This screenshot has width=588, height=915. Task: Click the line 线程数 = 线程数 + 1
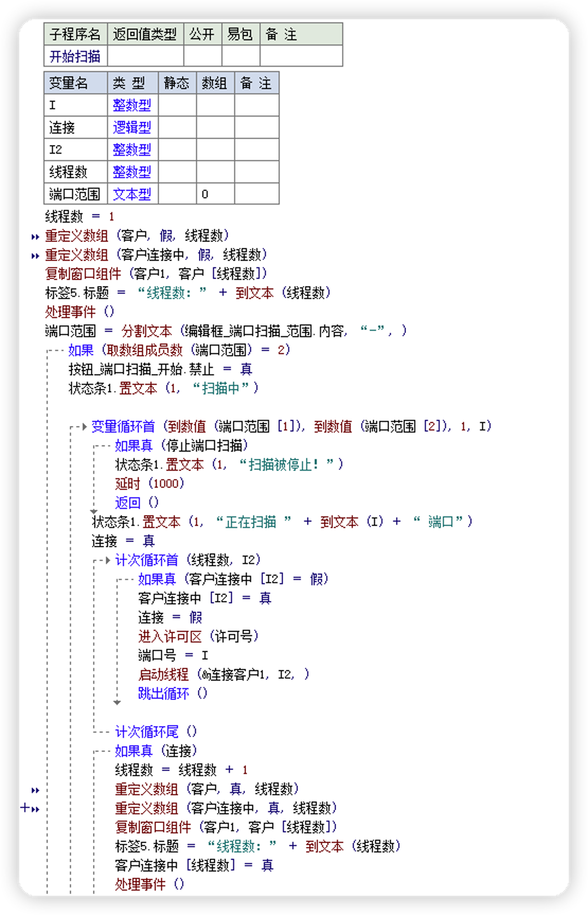(x=182, y=770)
